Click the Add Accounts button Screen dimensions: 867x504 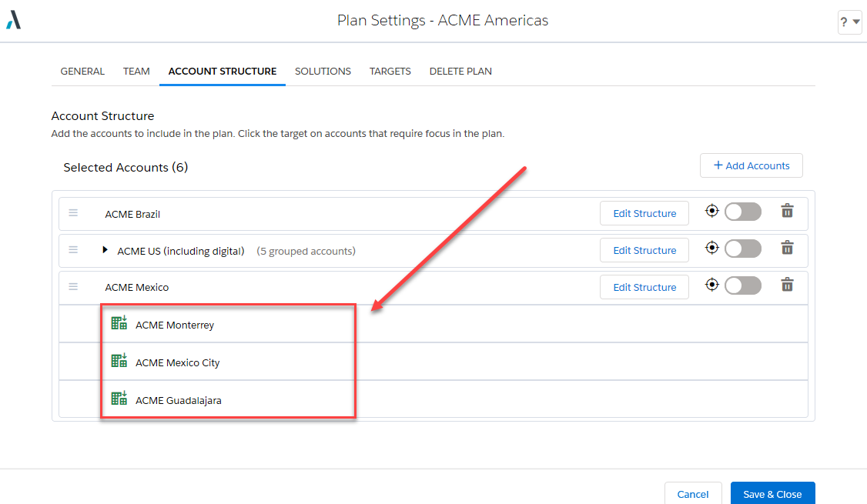pyautogui.click(x=751, y=165)
